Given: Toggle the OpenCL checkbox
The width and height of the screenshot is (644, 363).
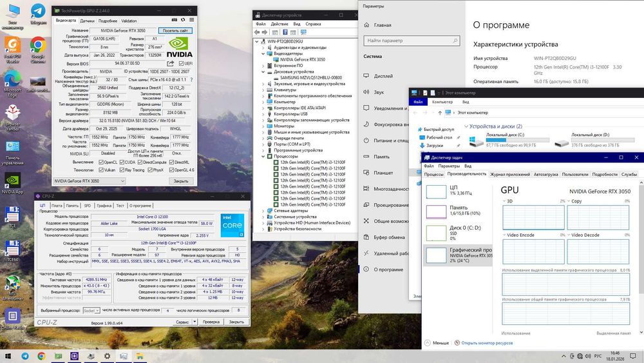Looking at the screenshot, I should (101, 162).
